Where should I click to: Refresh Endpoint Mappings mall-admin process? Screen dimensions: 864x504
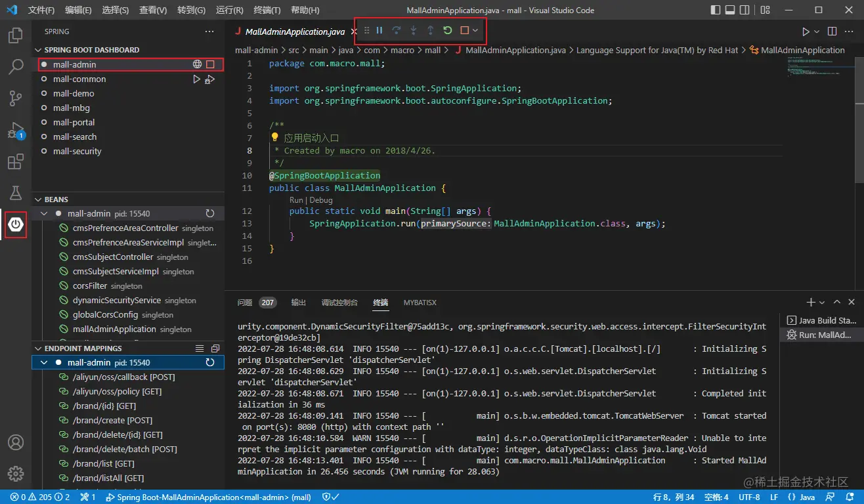[210, 362]
